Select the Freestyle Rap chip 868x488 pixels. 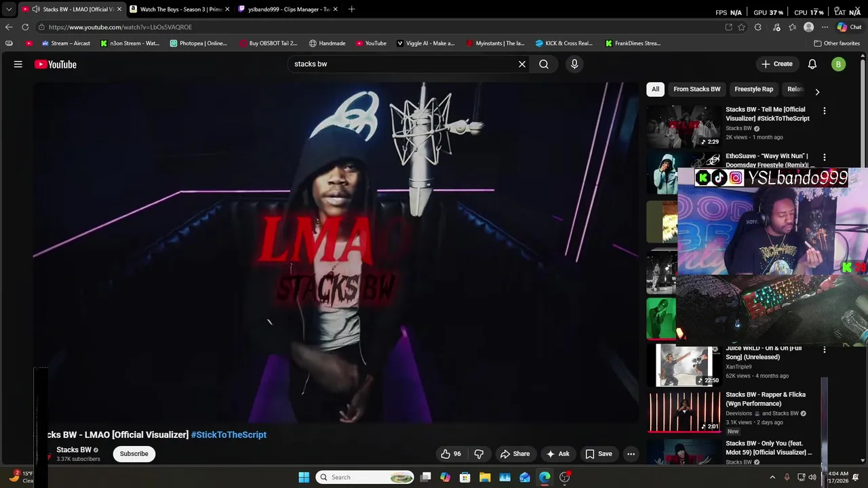pyautogui.click(x=754, y=89)
